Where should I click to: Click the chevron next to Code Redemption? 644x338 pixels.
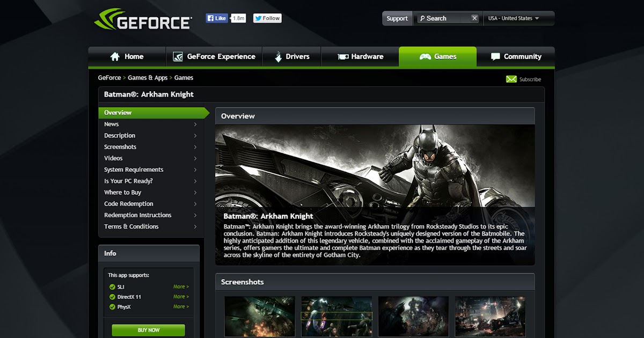[195, 204]
